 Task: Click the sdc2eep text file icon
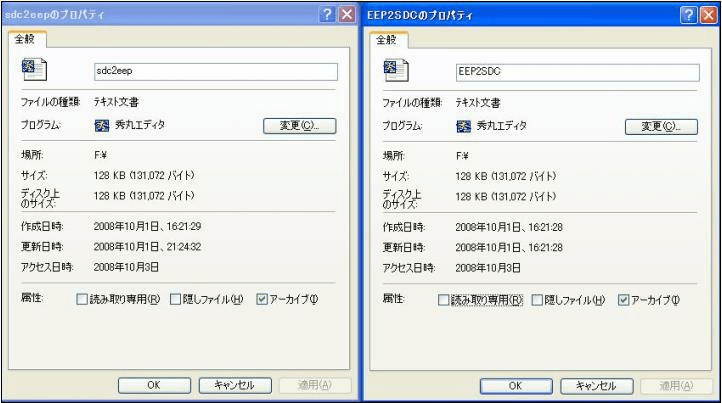coord(34,70)
